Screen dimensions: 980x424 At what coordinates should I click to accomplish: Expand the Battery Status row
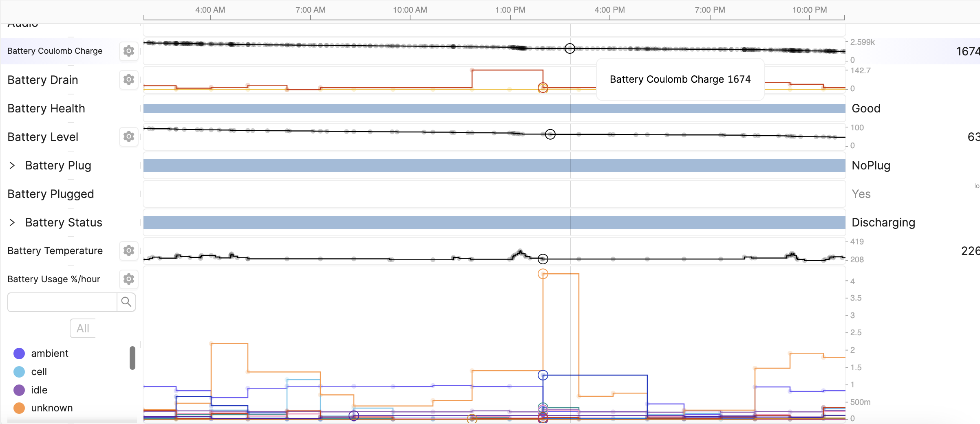12,222
